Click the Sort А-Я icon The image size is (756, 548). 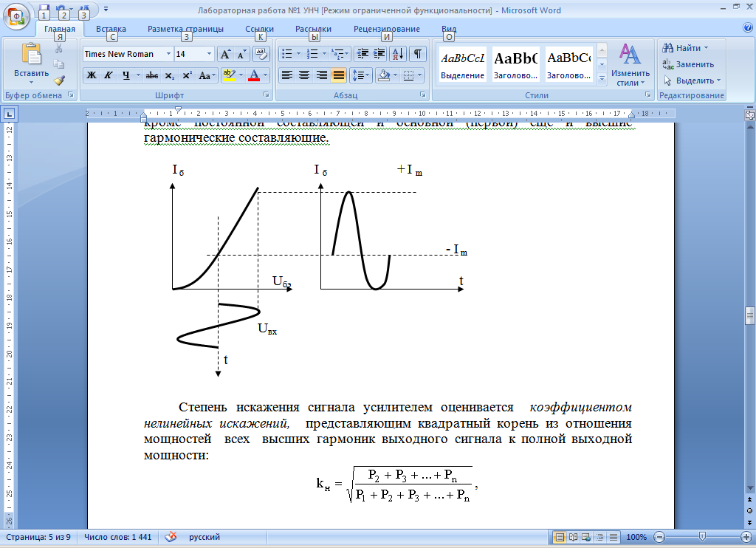point(398,54)
